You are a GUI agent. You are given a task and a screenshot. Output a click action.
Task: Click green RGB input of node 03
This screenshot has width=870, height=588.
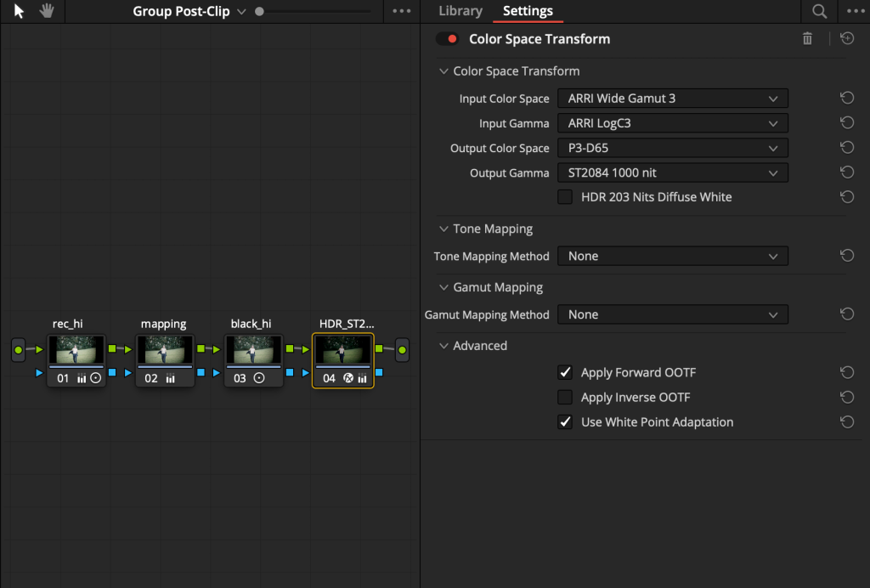(x=217, y=349)
